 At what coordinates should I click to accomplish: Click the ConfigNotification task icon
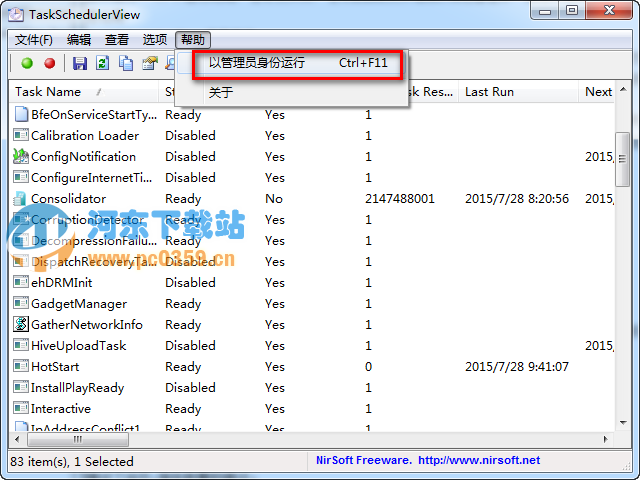(21, 156)
